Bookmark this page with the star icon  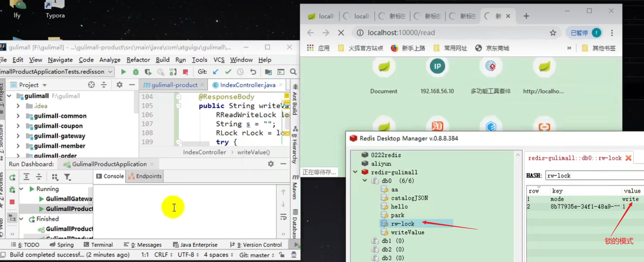[553, 33]
